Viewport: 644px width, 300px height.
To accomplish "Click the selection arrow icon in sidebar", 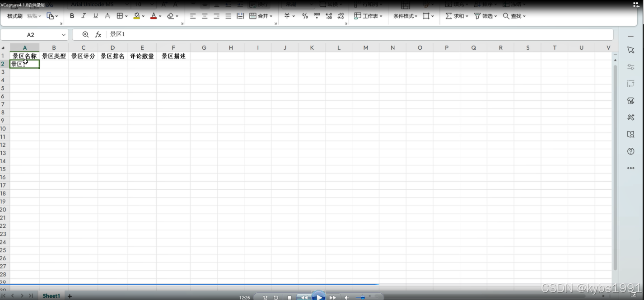I will 631,50.
